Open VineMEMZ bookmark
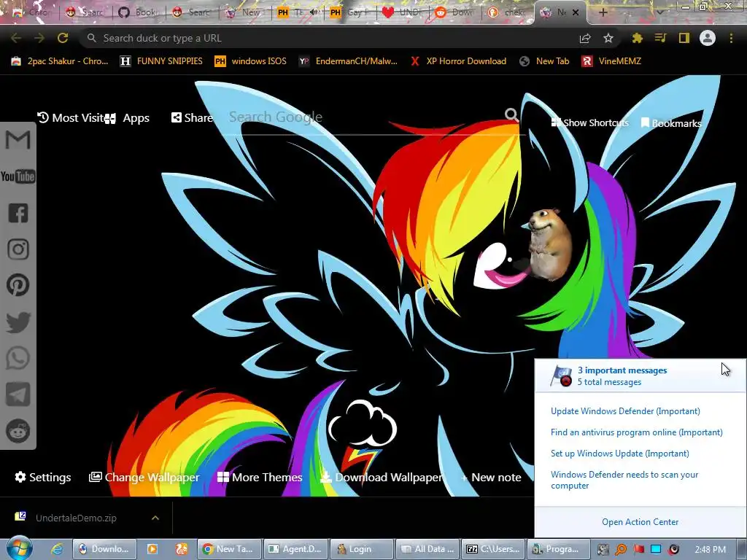 click(612, 61)
